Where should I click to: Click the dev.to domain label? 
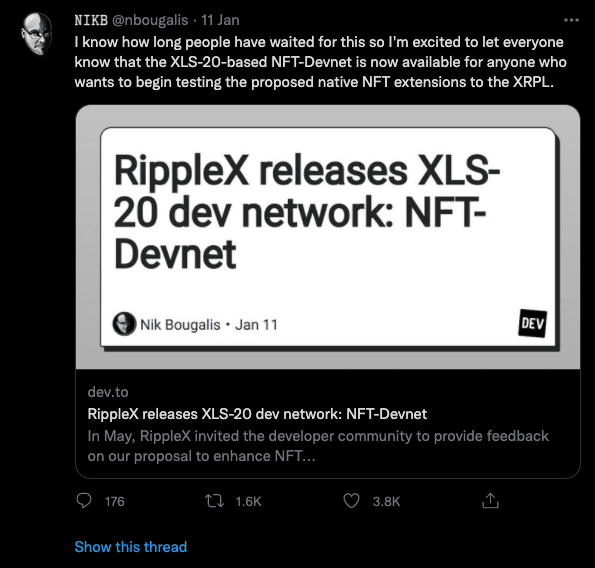(x=108, y=392)
